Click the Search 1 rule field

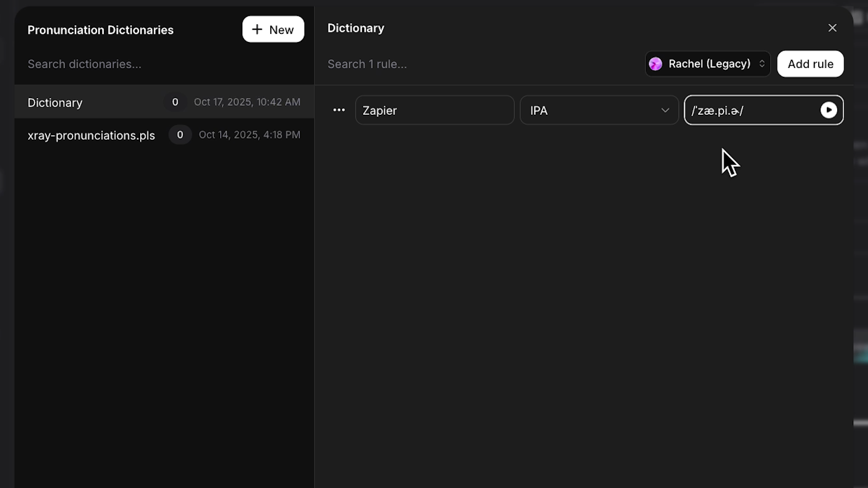pyautogui.click(x=367, y=64)
